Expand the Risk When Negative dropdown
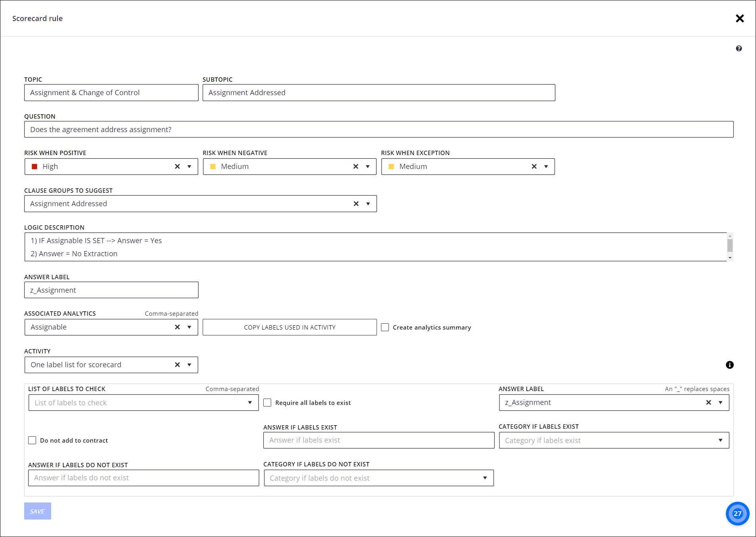The width and height of the screenshot is (756, 537). pyautogui.click(x=367, y=166)
